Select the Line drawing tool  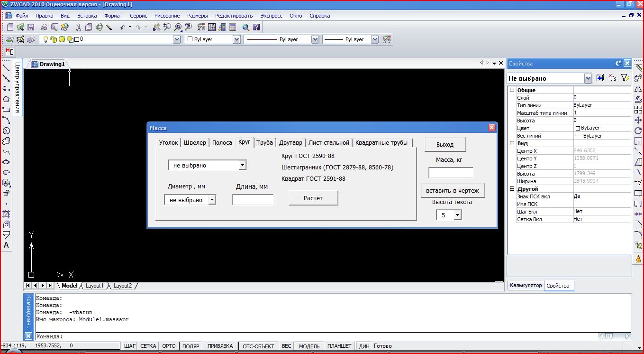pos(6,68)
